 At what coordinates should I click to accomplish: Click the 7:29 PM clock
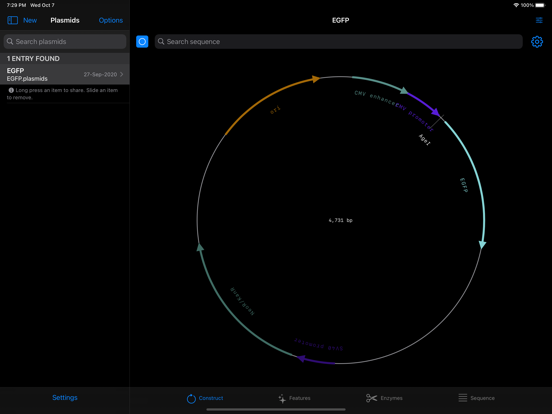[x=16, y=5]
